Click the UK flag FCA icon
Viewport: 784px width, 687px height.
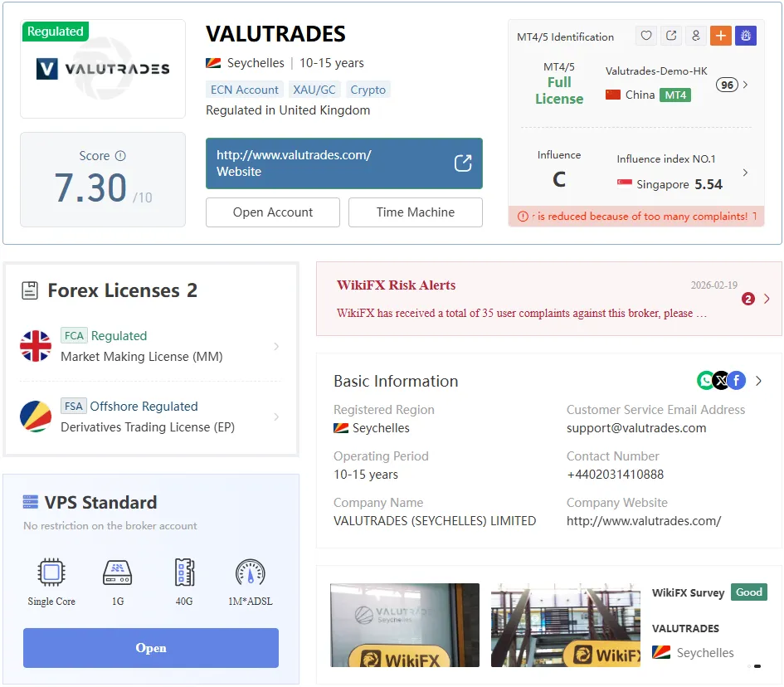click(x=36, y=346)
